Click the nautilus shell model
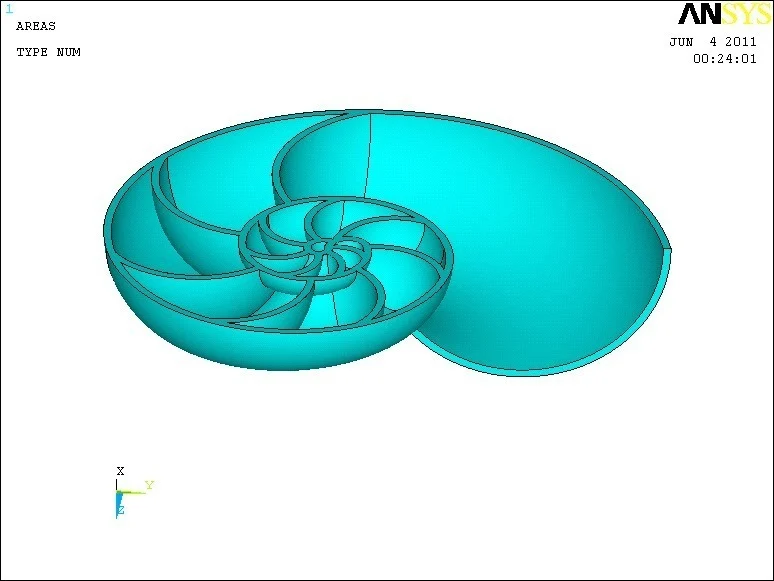 387,242
